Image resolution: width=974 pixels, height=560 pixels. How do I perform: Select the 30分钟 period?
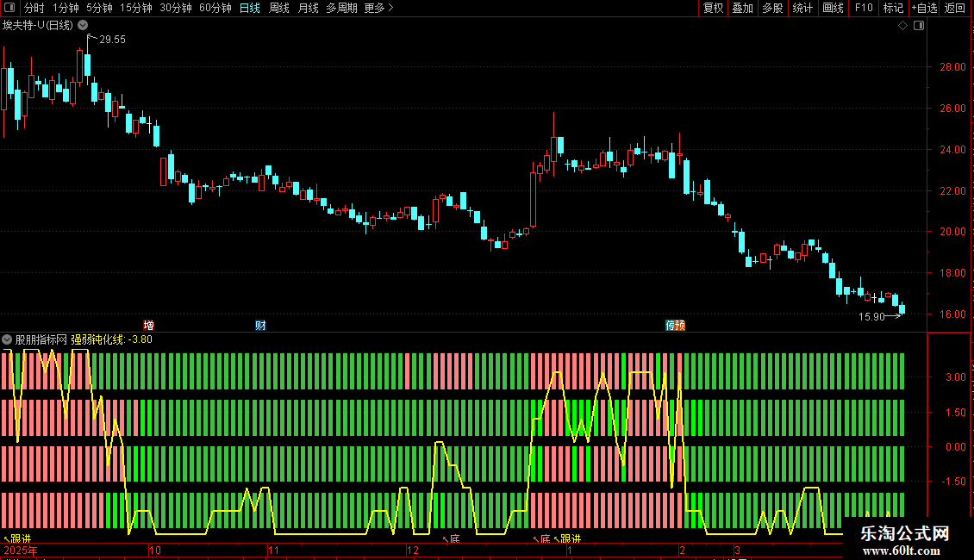click(x=176, y=8)
